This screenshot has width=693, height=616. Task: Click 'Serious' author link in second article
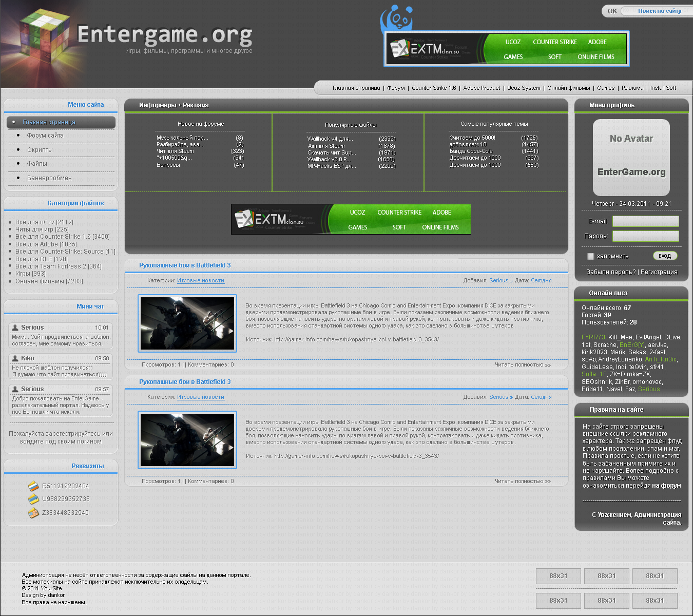tap(498, 397)
